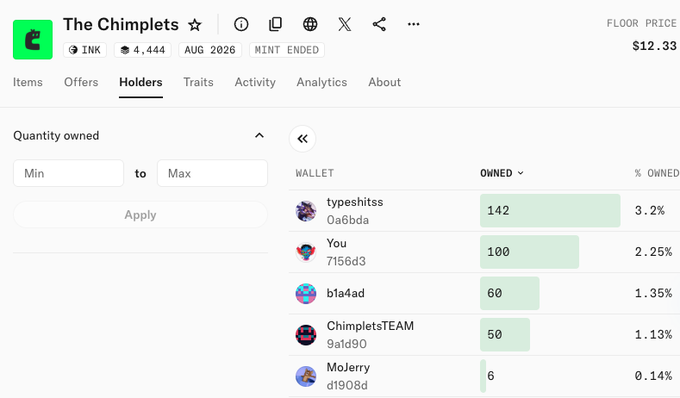Click the MINT ENDED badge
680x398 pixels.
pos(287,50)
